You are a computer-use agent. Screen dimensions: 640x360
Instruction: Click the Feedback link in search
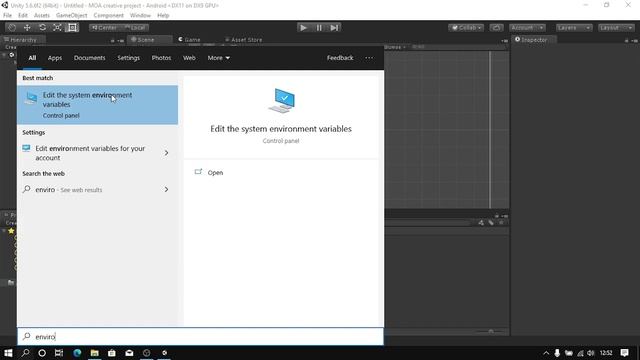340,58
